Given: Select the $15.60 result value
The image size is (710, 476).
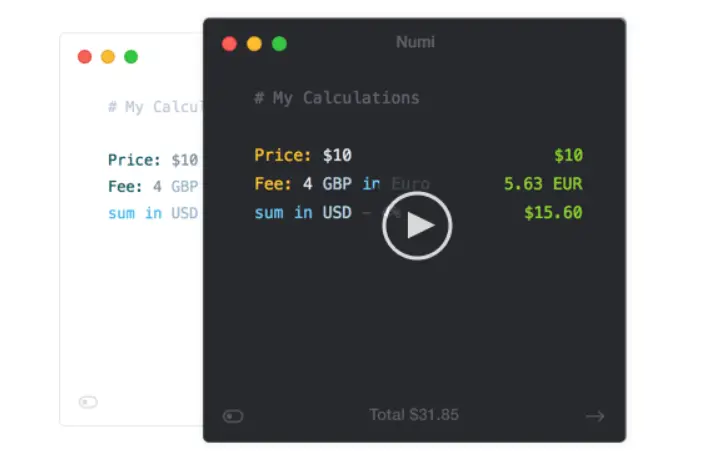Looking at the screenshot, I should [x=553, y=212].
